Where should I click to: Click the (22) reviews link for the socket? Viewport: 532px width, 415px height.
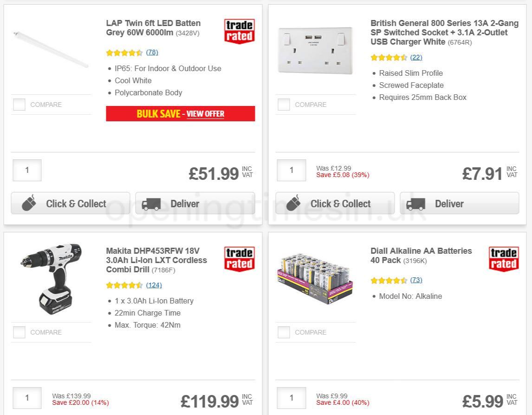point(416,57)
